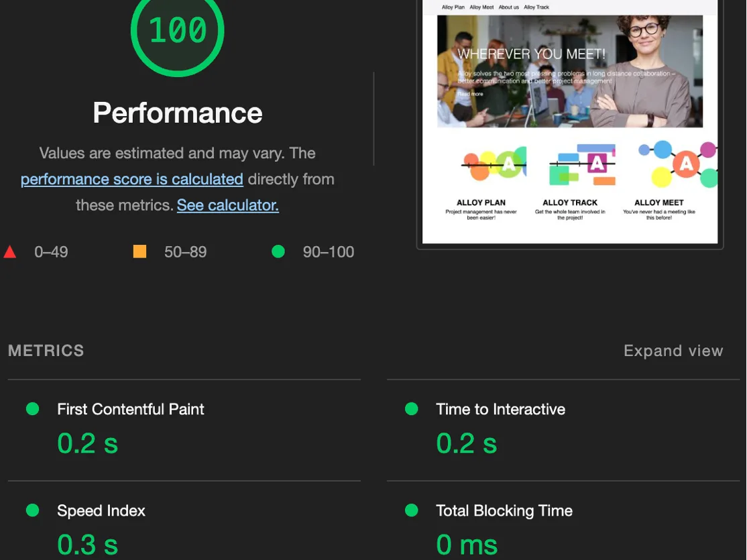
Task: Click the Performance heading
Action: pos(177,113)
